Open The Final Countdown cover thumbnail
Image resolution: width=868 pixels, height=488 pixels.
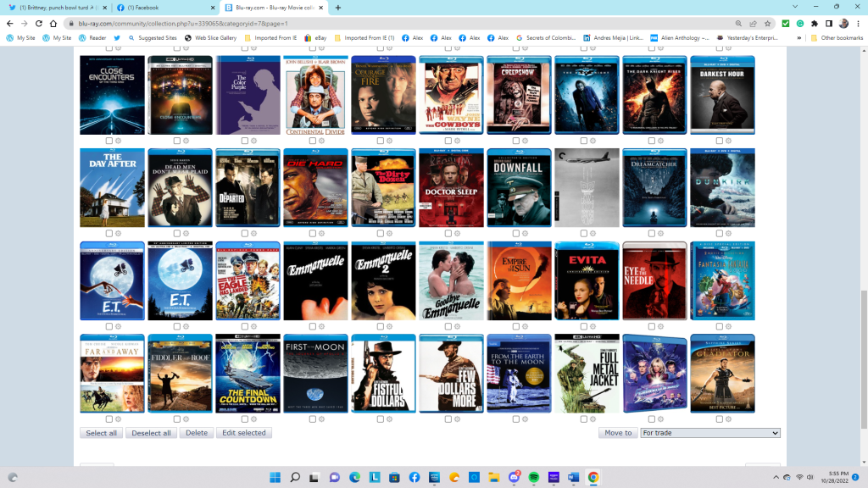tap(248, 373)
